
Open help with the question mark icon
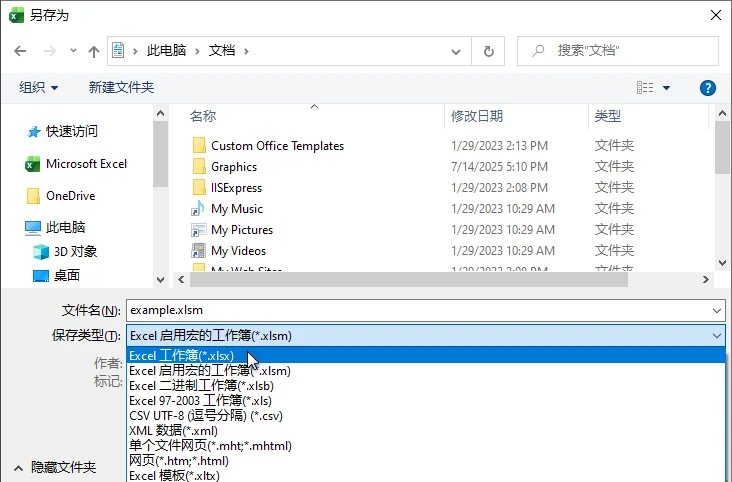pyautogui.click(x=708, y=88)
